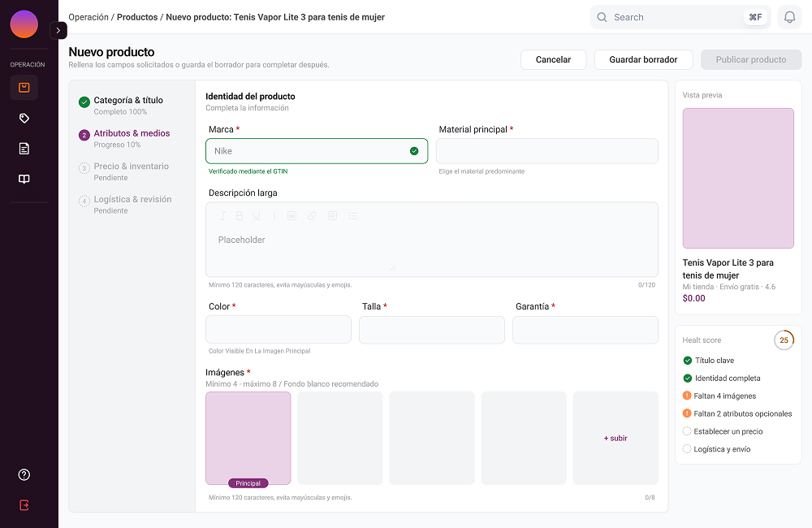Apply bold formatting in the description editor
812x528 pixels.
[240, 216]
